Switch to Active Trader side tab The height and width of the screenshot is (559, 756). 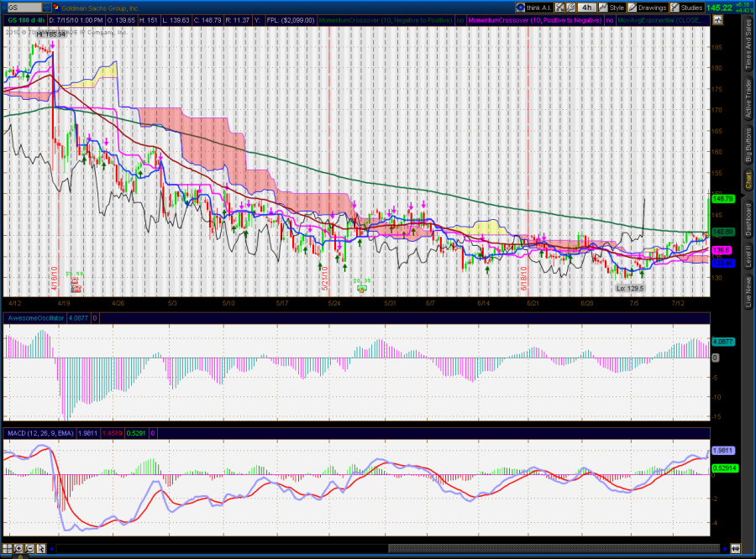tap(748, 99)
